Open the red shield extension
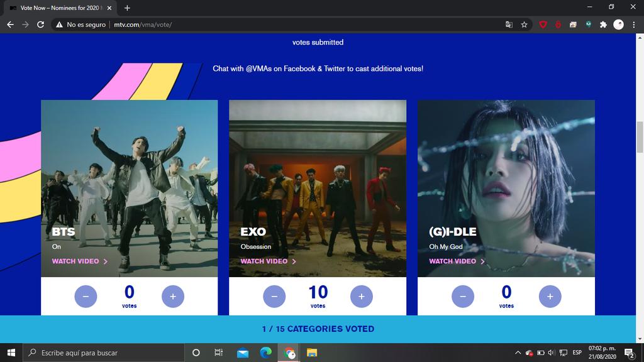This screenshot has width=644, height=362. pos(543,25)
